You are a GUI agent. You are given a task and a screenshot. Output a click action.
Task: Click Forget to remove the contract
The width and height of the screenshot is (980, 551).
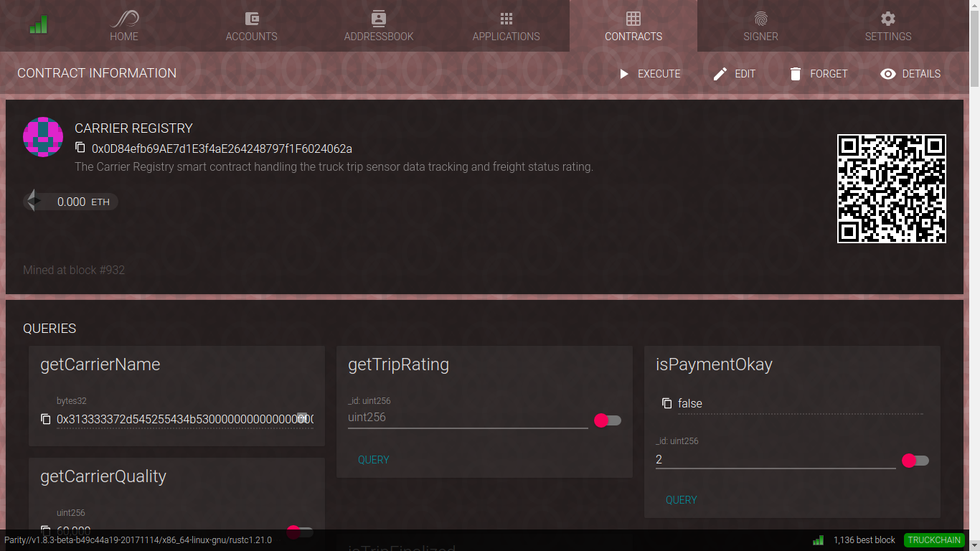coord(819,74)
